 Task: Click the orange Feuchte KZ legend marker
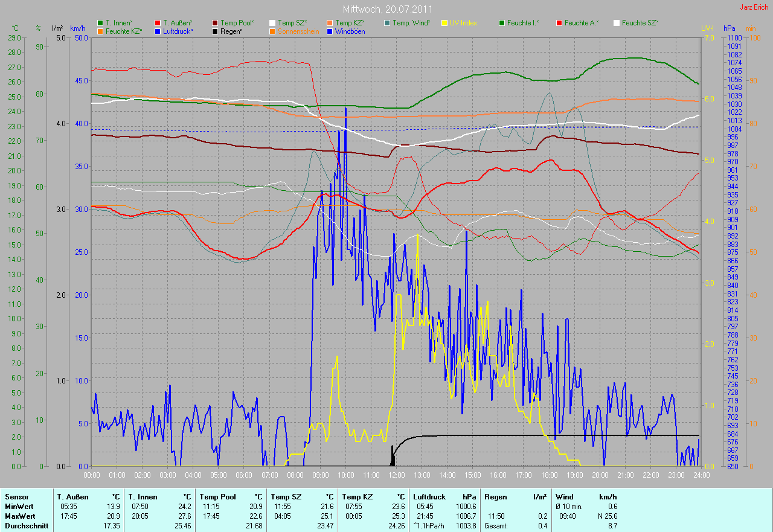point(100,31)
